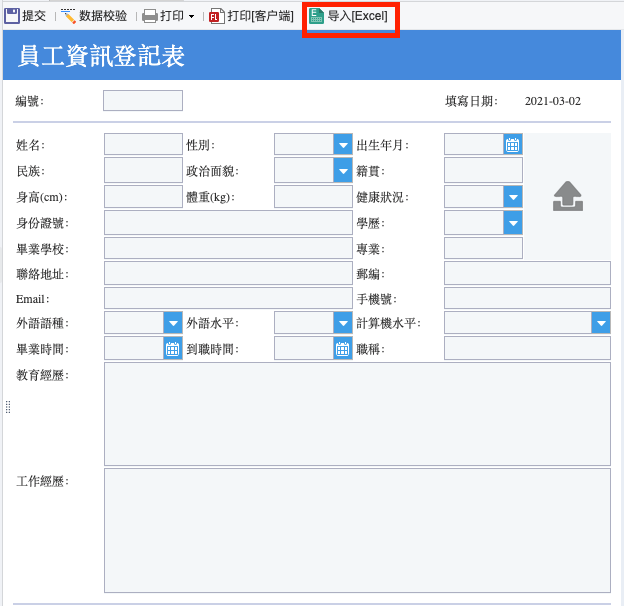Click the 體重(kg) input field
The height and width of the screenshot is (606, 624).
tap(313, 197)
